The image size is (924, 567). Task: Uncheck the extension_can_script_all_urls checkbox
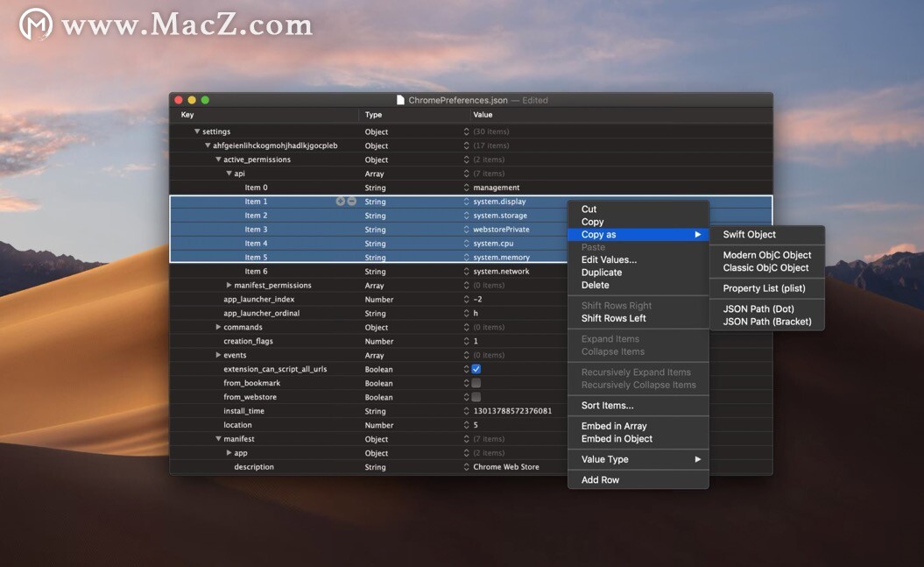click(x=476, y=369)
